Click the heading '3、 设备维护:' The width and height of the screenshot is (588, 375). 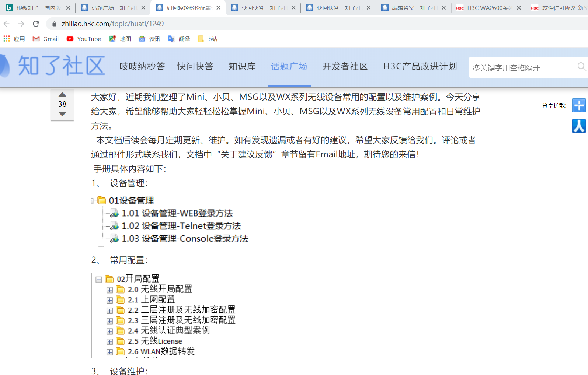tap(120, 371)
